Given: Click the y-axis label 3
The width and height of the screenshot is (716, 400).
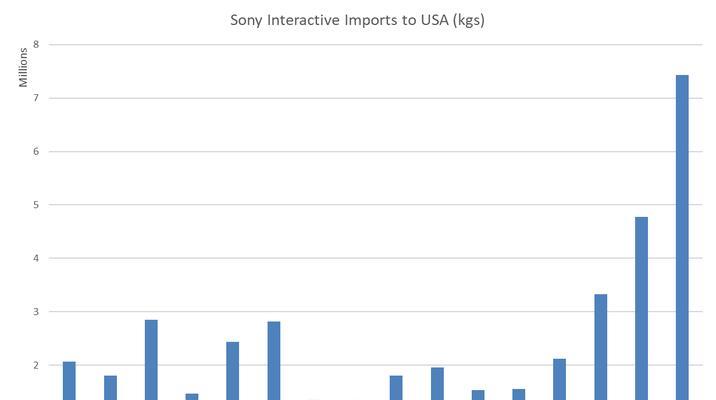Looking at the screenshot, I should pos(36,312).
